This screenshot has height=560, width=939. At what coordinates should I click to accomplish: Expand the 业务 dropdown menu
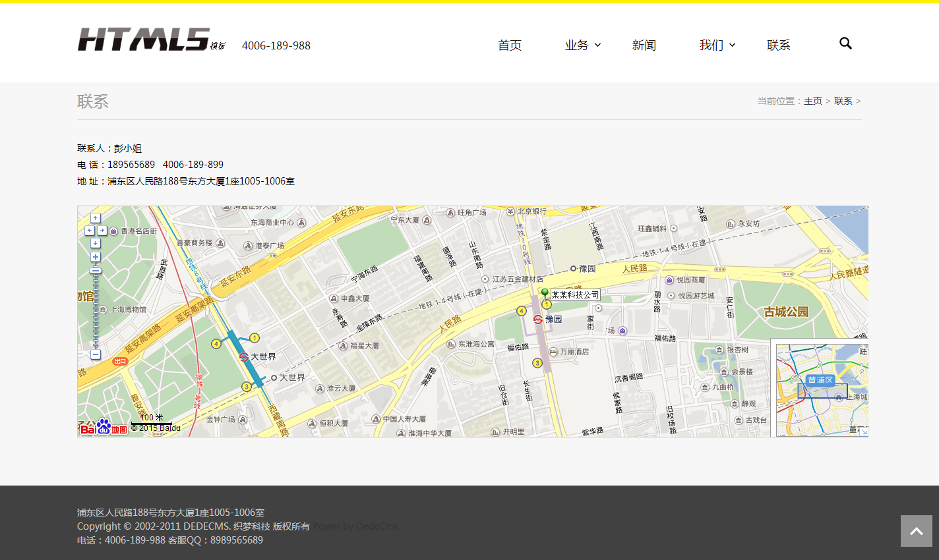tap(582, 45)
